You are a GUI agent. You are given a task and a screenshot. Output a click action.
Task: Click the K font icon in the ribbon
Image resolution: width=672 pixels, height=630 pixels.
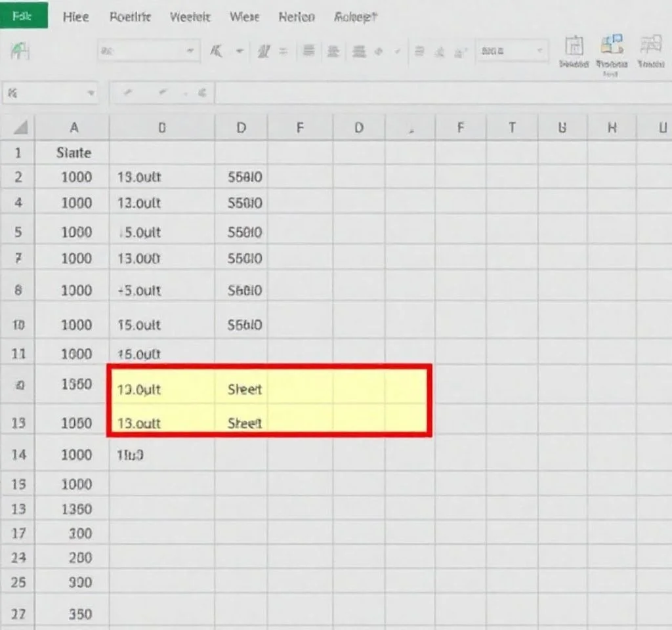[215, 51]
